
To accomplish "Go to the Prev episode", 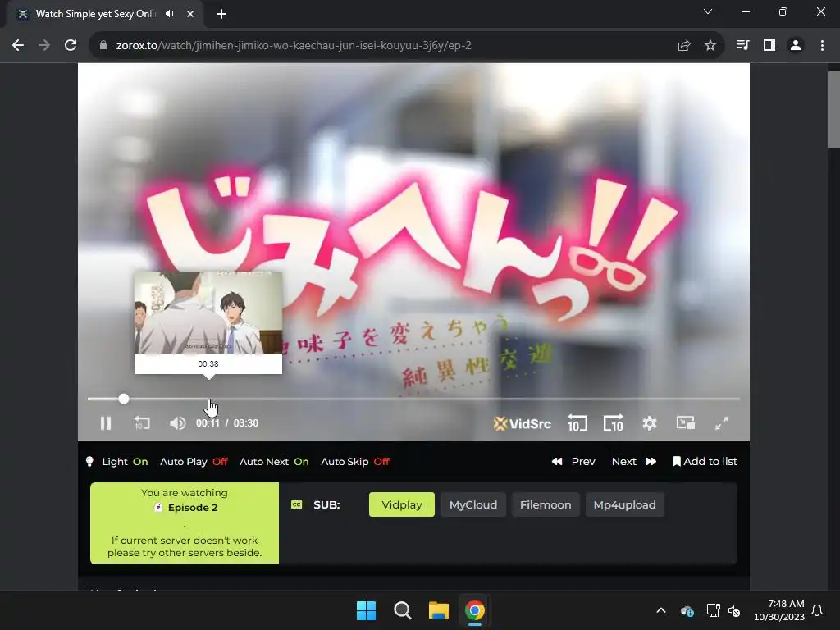I will click(x=573, y=461).
